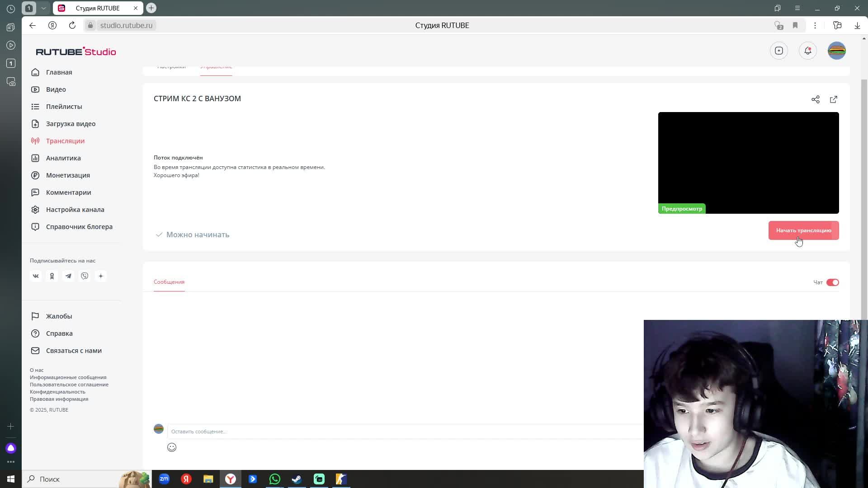Open Информационные сообщения link
This screenshot has width=868, height=488.
[68, 377]
